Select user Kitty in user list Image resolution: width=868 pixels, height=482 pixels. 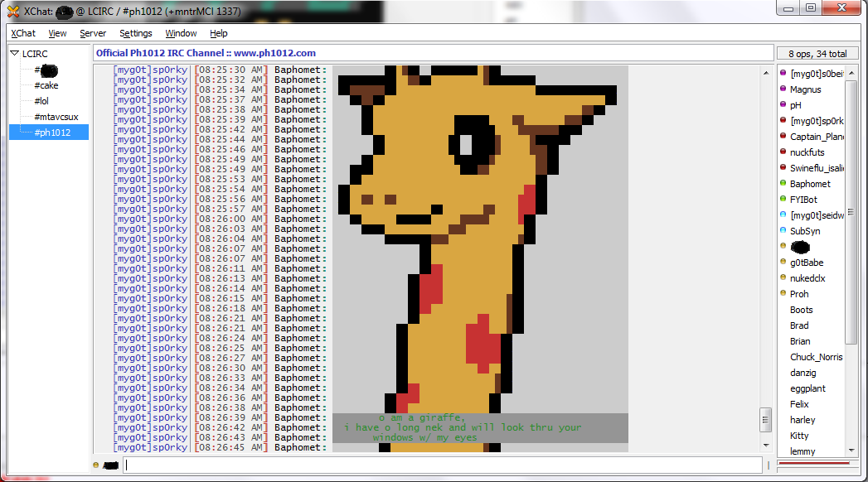tap(799, 436)
